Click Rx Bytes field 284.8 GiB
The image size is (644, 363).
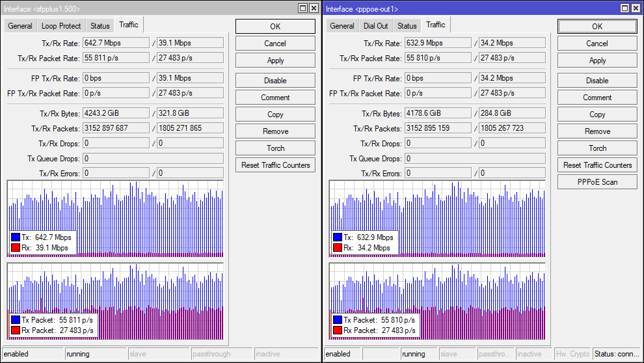512,113
